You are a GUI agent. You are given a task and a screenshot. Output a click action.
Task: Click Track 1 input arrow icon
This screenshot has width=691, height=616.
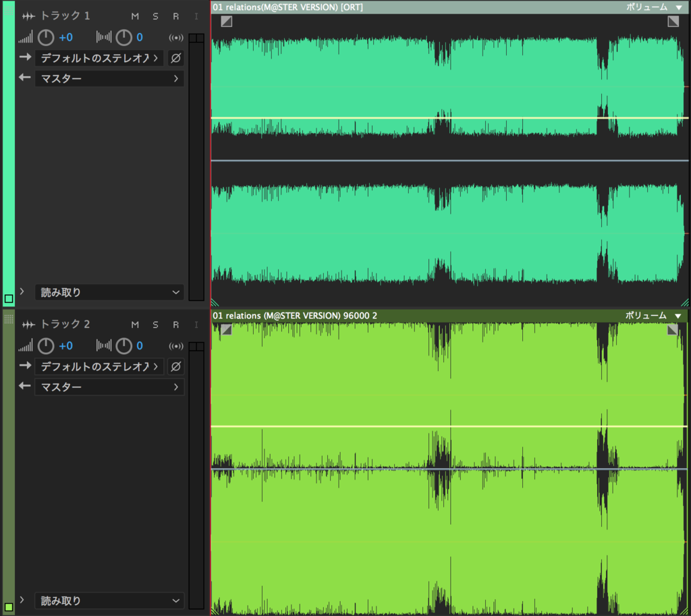[x=25, y=57]
